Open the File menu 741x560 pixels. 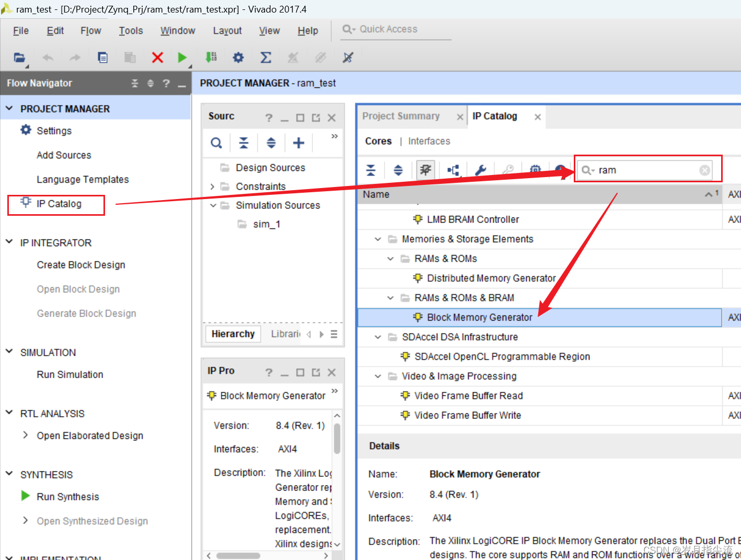pyautogui.click(x=21, y=31)
